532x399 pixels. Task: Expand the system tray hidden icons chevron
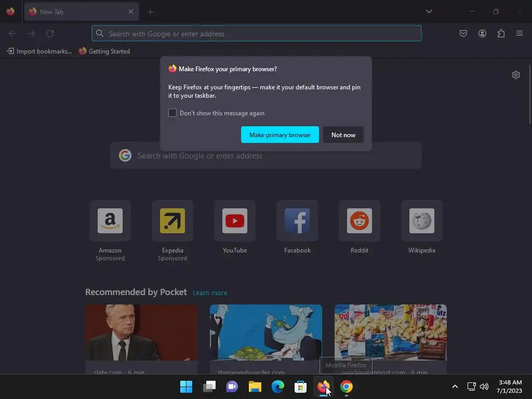(x=455, y=387)
